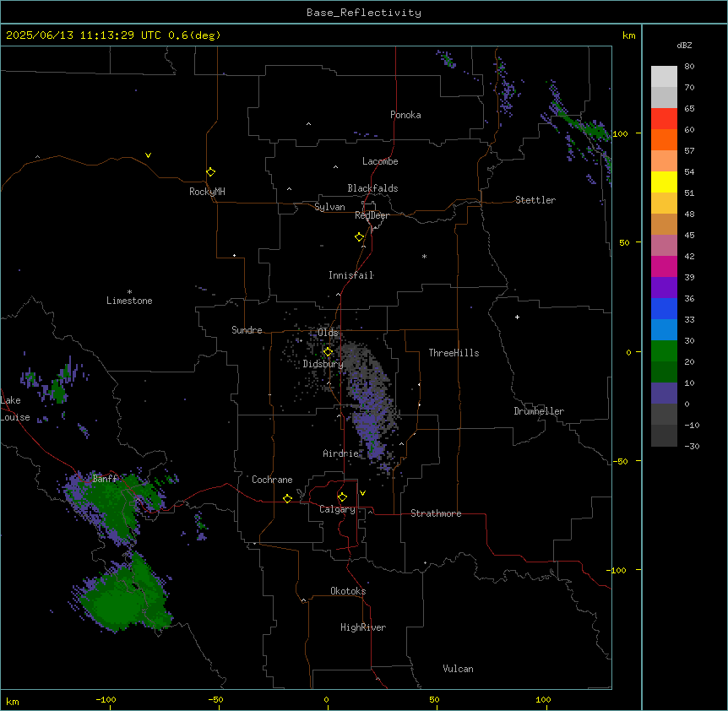This screenshot has height=711, width=728.
Task: Select the yellow diamond marker below Cochrane
Action: pyautogui.click(x=287, y=498)
